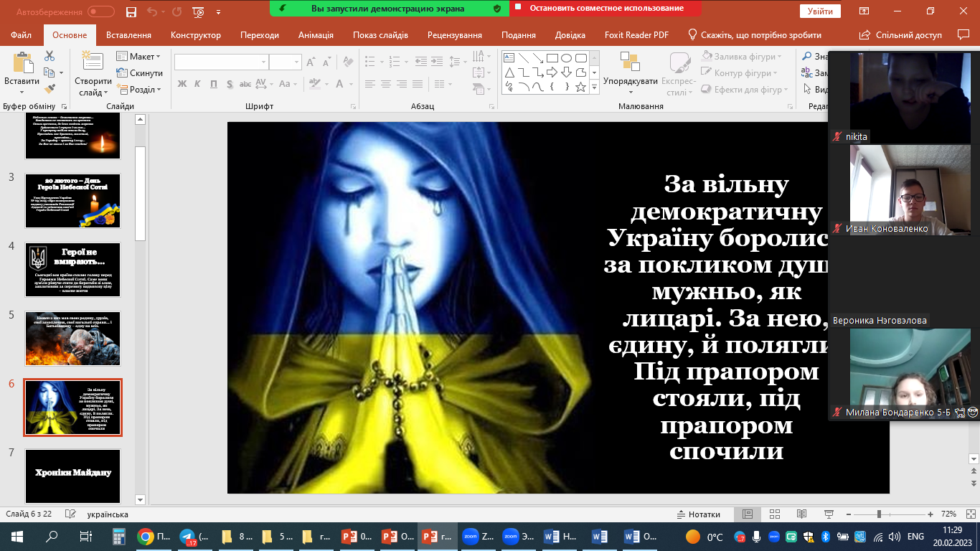Click the Створити слайд new slide button
Viewport: 980px width, 551px height.
[x=93, y=74]
